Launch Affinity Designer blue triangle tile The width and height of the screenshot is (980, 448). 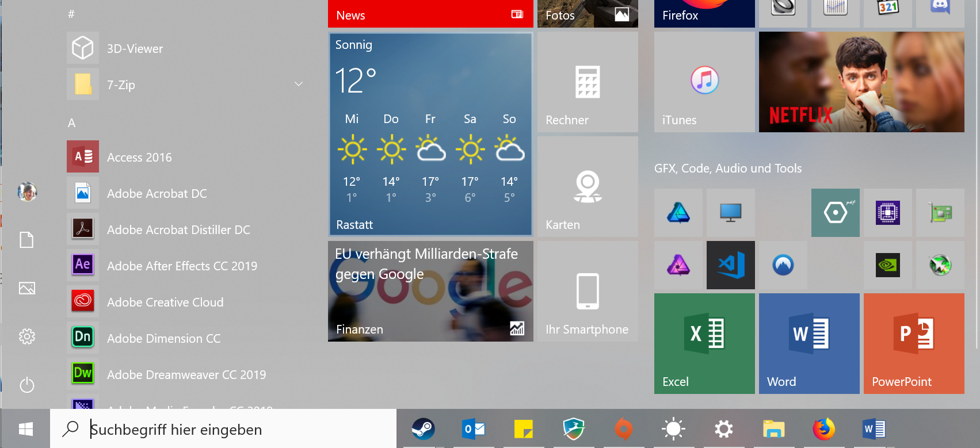click(x=678, y=213)
